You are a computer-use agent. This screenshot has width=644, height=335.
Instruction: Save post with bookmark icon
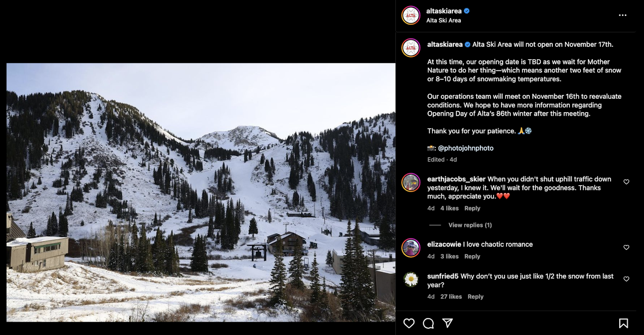point(623,324)
